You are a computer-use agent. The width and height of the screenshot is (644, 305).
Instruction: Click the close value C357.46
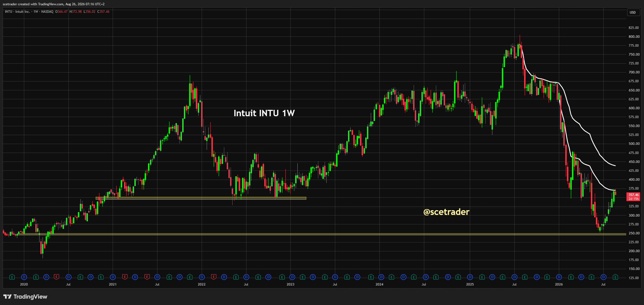tap(103, 12)
